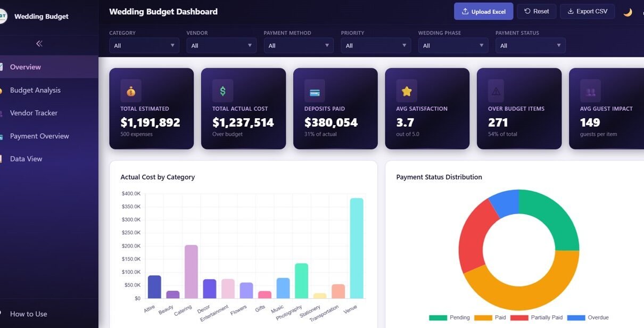644x328 pixels.
Task: Click the Overdue blue legend swatch
Action: (576, 318)
